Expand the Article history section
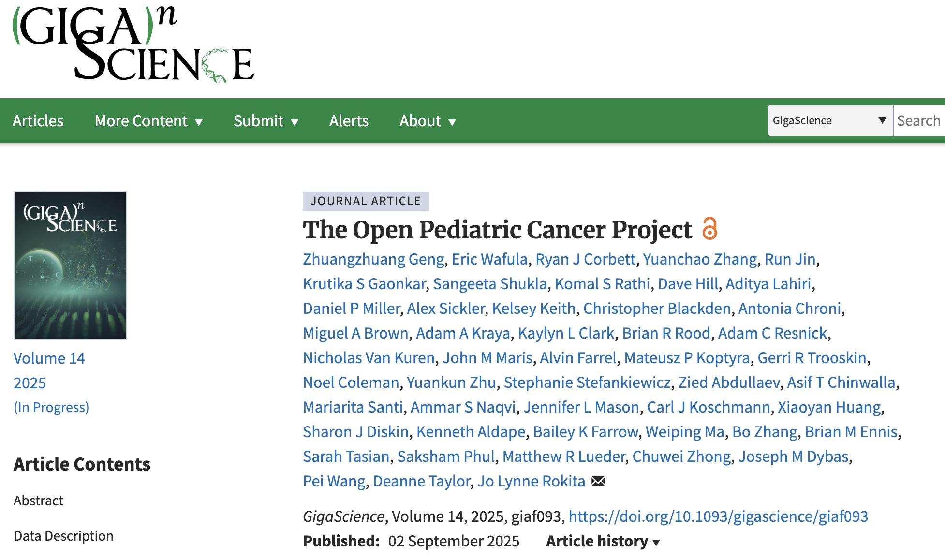This screenshot has width=945, height=560. [603, 541]
